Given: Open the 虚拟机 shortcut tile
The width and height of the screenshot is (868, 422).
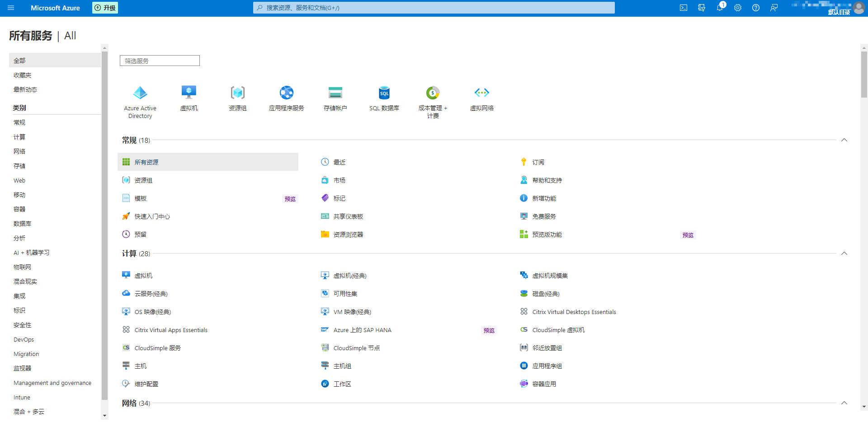Looking at the screenshot, I should (189, 98).
